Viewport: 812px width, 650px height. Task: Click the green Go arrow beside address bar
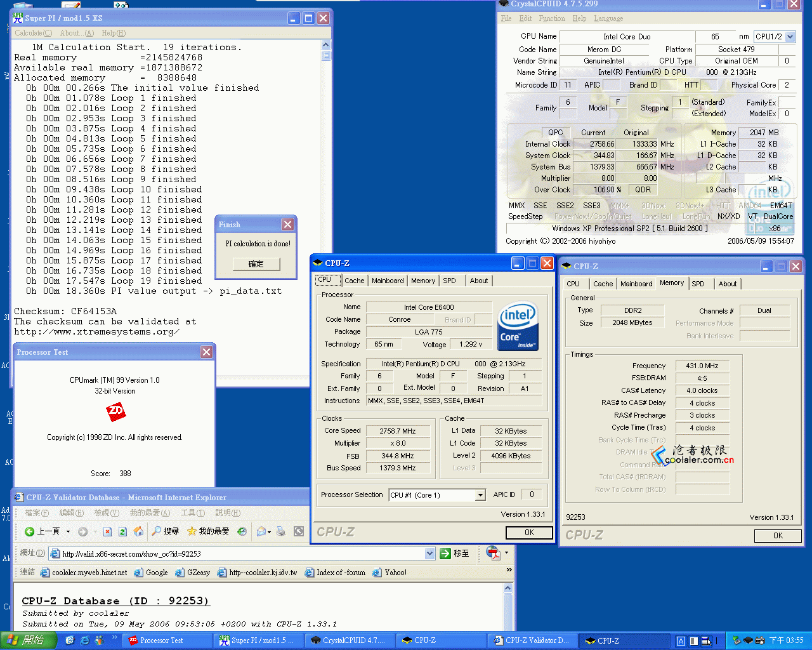[x=445, y=554]
